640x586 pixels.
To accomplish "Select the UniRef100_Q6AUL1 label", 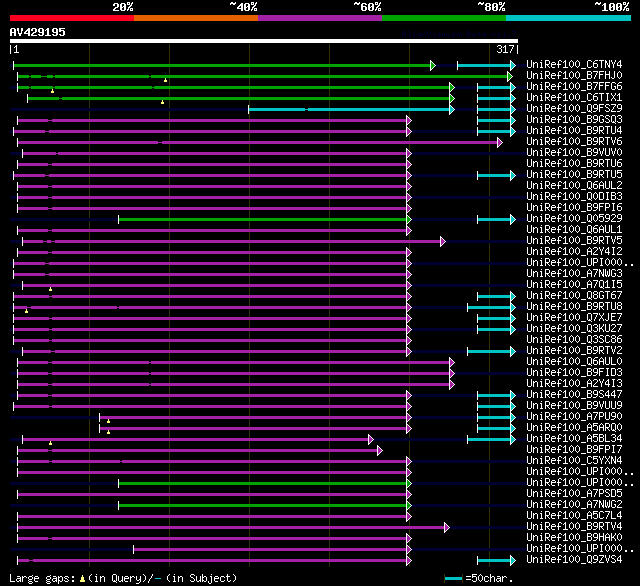I will [x=574, y=230].
